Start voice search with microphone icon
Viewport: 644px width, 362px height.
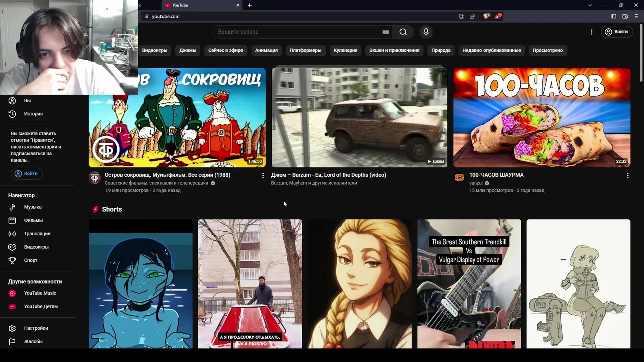click(426, 32)
